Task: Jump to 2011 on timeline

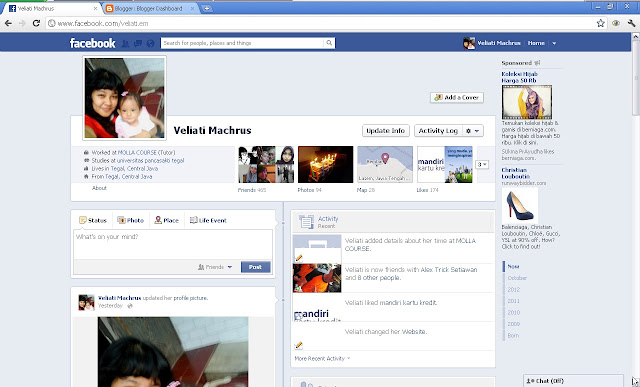Action: coord(513,301)
